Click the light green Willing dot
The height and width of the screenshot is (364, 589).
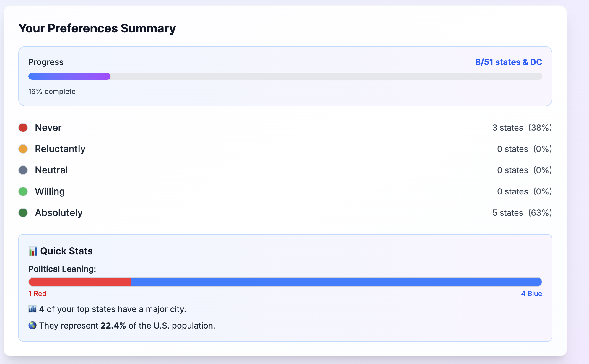[x=23, y=191]
